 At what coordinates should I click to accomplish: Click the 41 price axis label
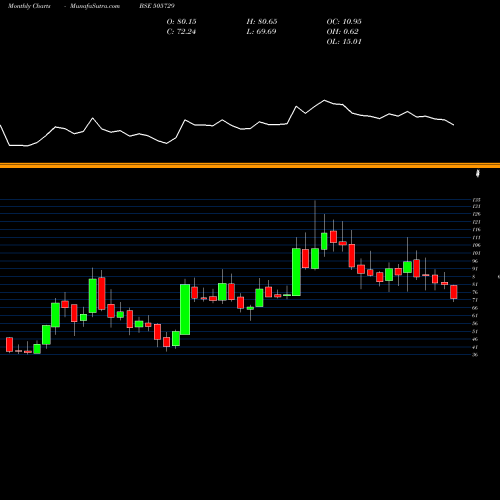coord(475,347)
